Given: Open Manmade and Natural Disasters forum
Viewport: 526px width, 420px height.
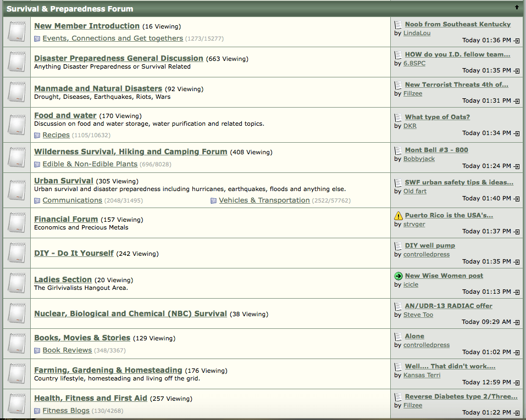Looking at the screenshot, I should click(98, 88).
